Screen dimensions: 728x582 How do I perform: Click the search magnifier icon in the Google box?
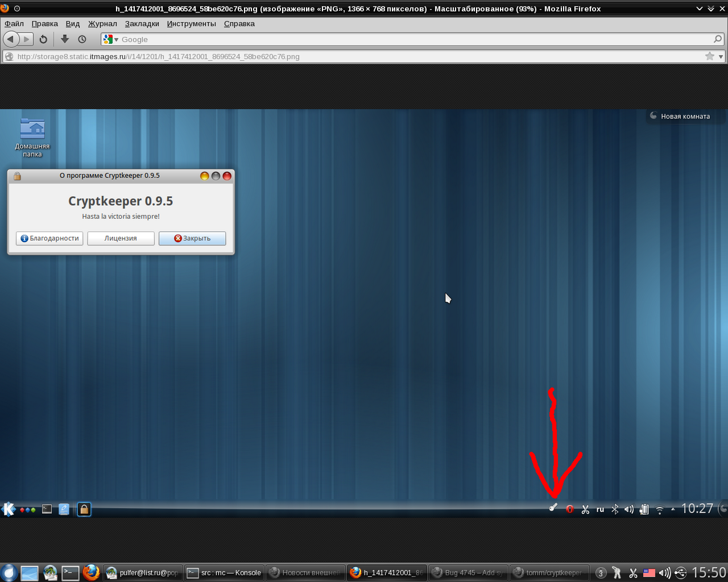(718, 39)
